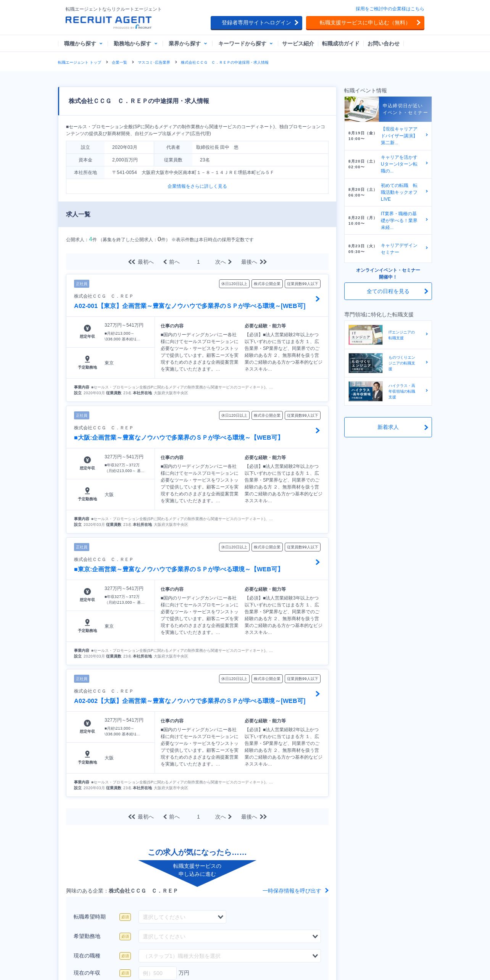Open 現在の職種 dropdown

230,956
